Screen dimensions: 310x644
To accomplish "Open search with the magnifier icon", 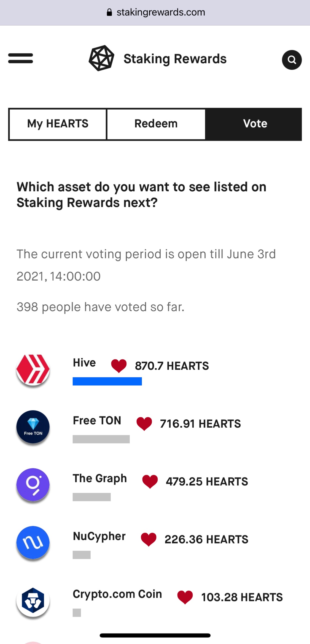I will click(292, 60).
